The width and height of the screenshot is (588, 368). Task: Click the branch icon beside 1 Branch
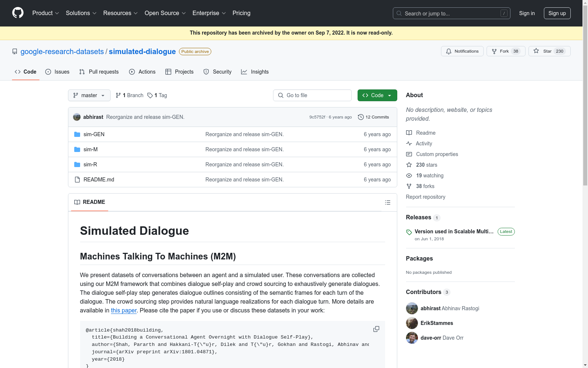coord(118,95)
